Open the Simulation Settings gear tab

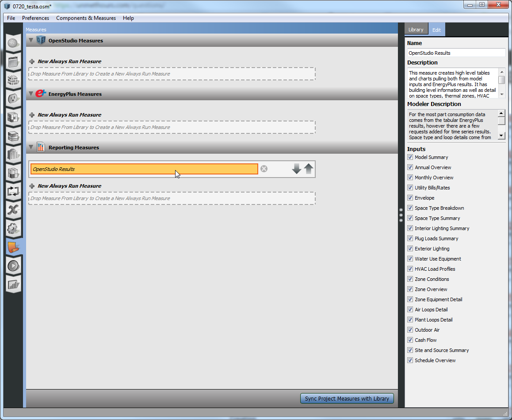click(x=13, y=228)
